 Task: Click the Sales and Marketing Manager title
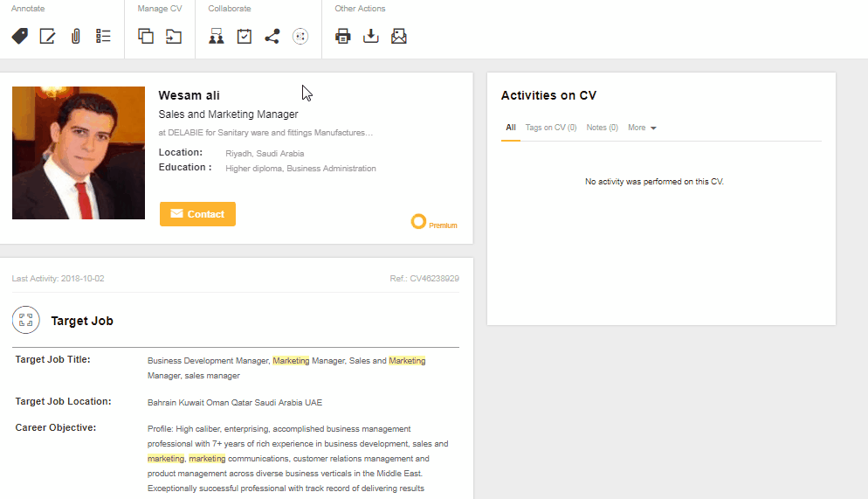click(228, 114)
